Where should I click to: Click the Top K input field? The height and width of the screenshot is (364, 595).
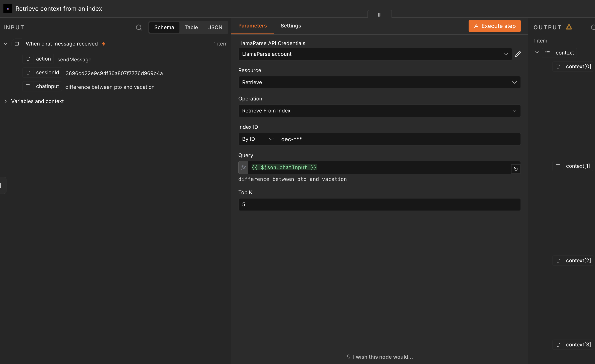pyautogui.click(x=379, y=205)
